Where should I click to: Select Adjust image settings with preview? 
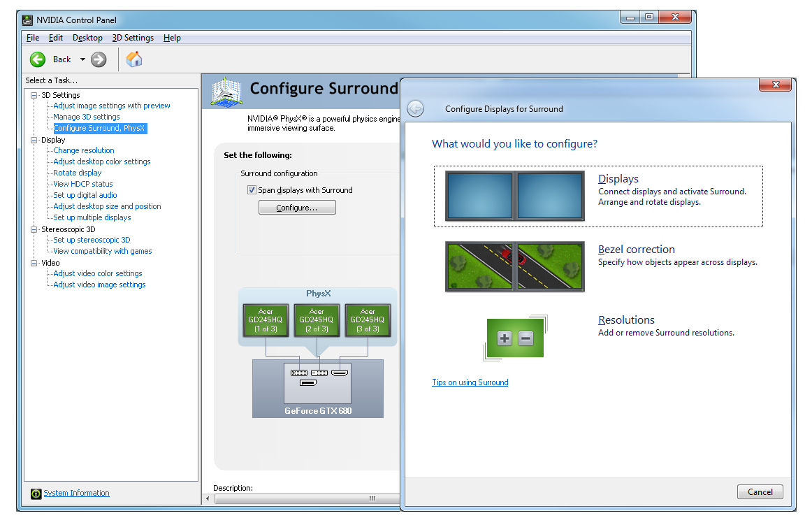point(111,106)
